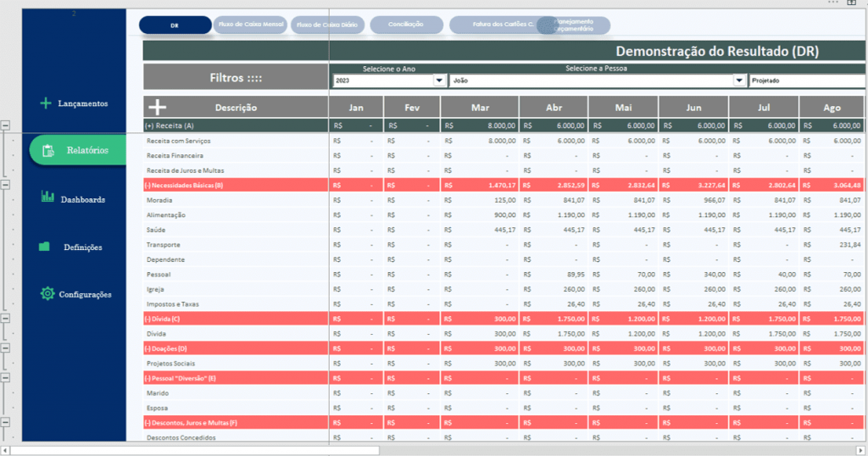
Task: Open the person dropdown arrow next to João
Action: [739, 81]
